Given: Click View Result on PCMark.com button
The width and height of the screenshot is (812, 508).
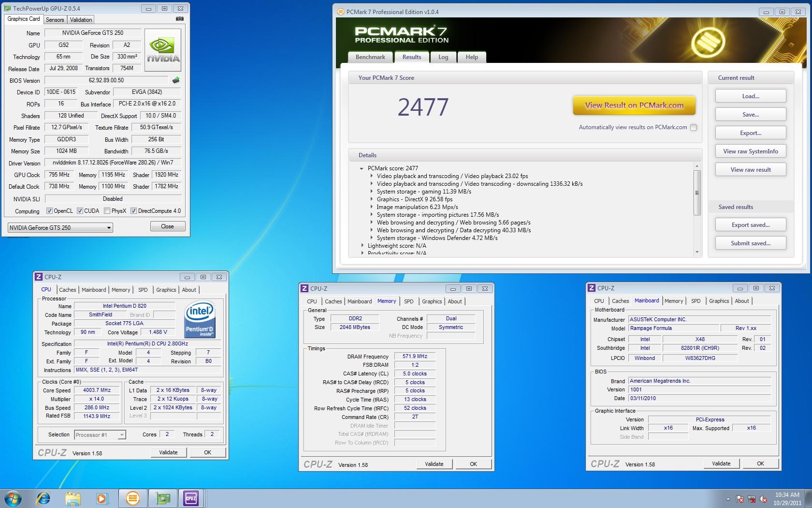Looking at the screenshot, I should [x=634, y=105].
